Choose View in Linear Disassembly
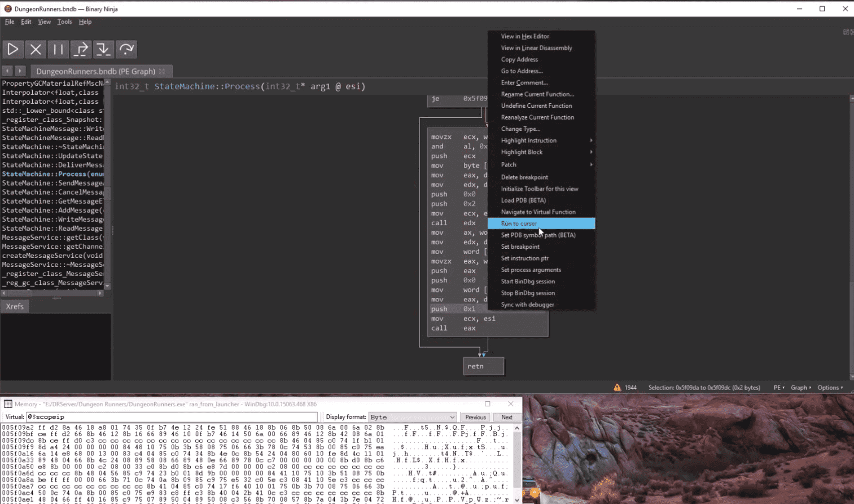This screenshot has height=504, width=854. coord(541,48)
